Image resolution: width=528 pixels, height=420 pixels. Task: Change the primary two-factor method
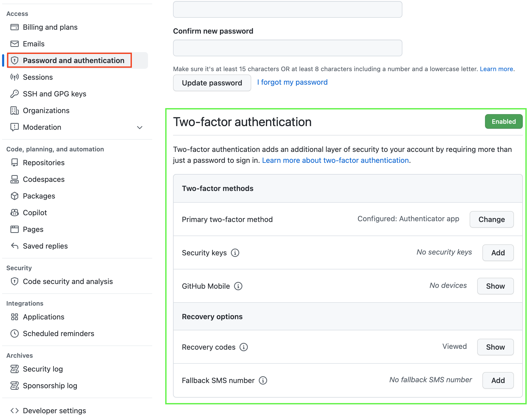click(x=491, y=219)
